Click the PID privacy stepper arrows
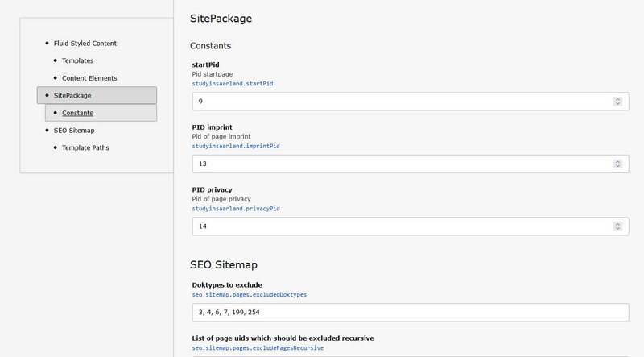Screen dimensions: 644x357 (617, 226)
